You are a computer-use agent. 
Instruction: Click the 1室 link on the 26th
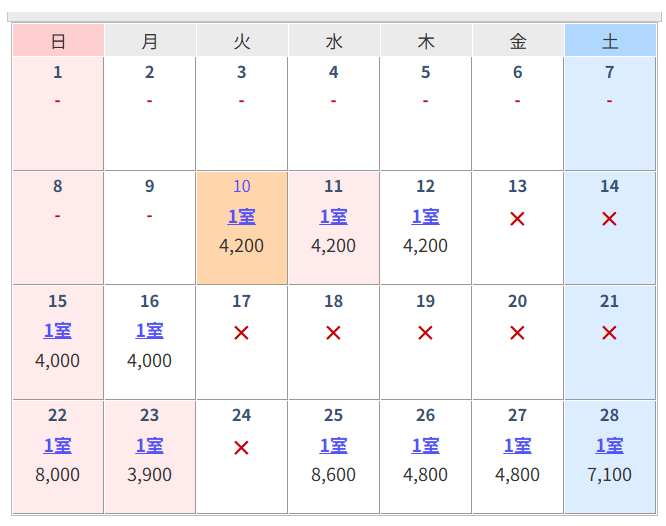coord(425,445)
